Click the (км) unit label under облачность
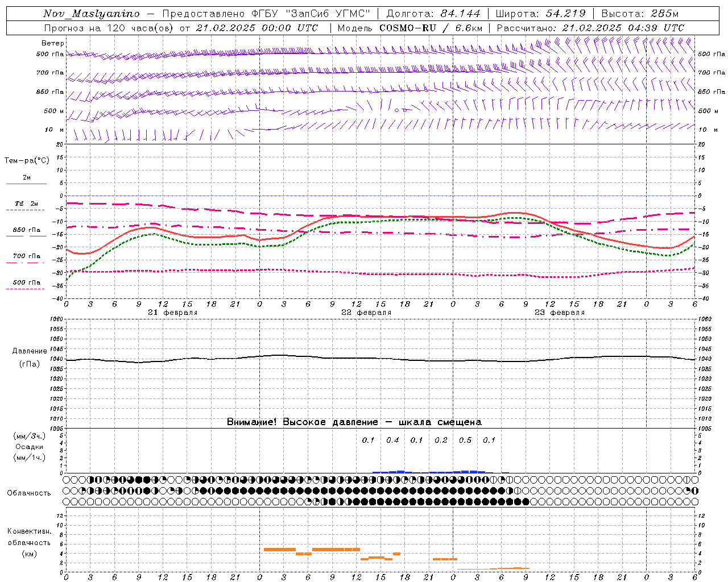728x582 pixels. point(29,554)
